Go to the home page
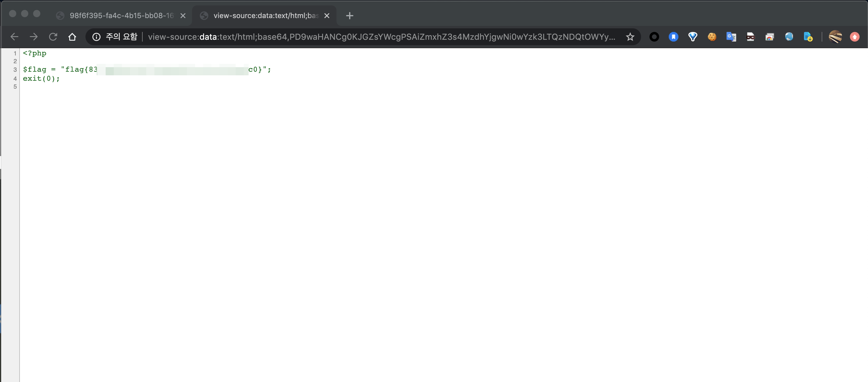This screenshot has width=868, height=382. (x=72, y=37)
